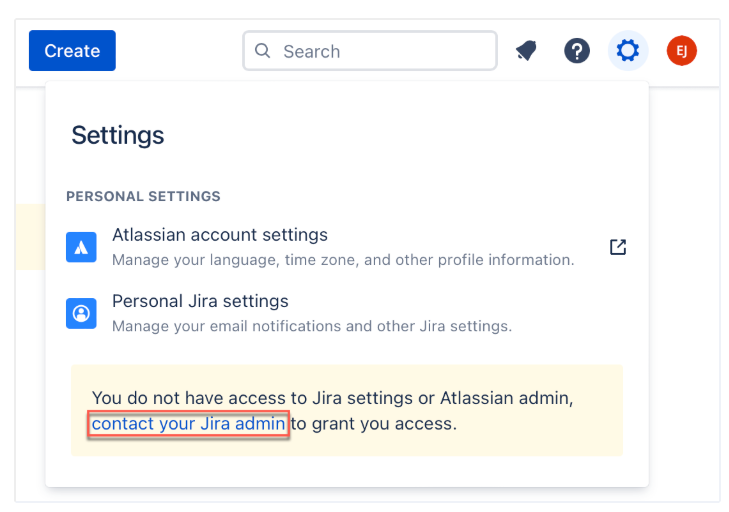Image resolution: width=729 pixels, height=512 pixels.
Task: Click the yellow strip behind the panel
Action: coord(31,237)
